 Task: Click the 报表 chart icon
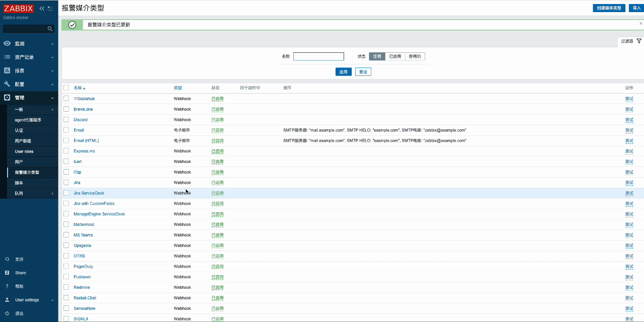pyautogui.click(x=7, y=70)
